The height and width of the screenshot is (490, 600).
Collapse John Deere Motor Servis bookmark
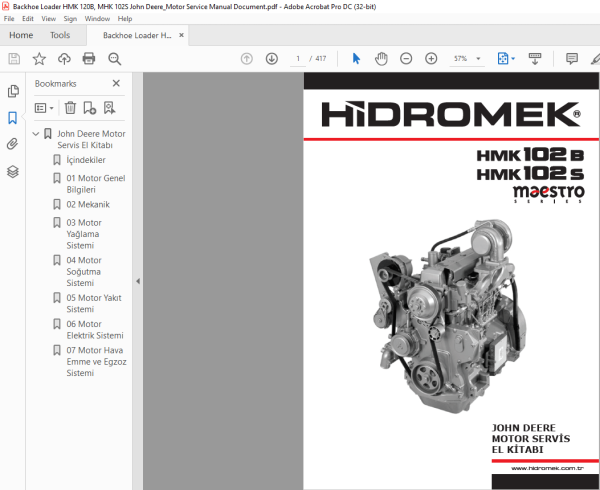click(x=36, y=133)
